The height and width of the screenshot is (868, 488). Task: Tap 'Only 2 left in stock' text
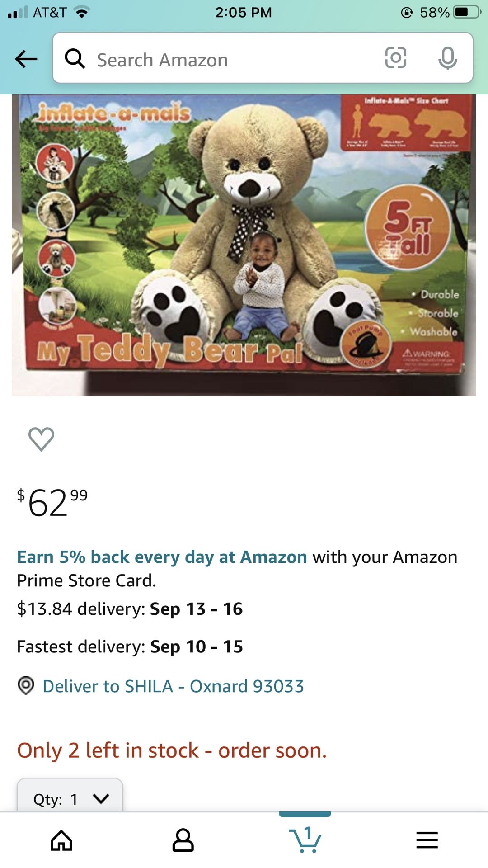coord(172,750)
